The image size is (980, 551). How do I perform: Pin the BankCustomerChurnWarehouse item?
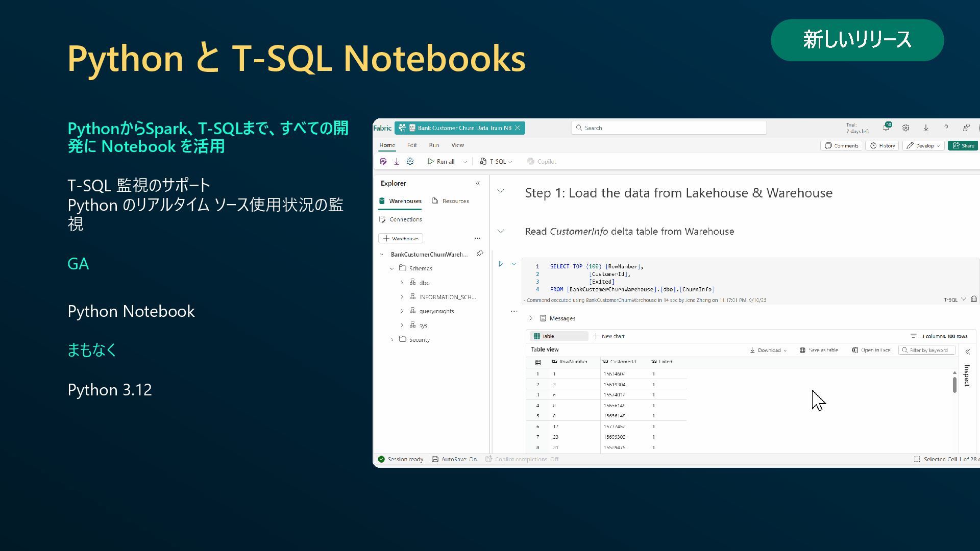[x=480, y=254]
